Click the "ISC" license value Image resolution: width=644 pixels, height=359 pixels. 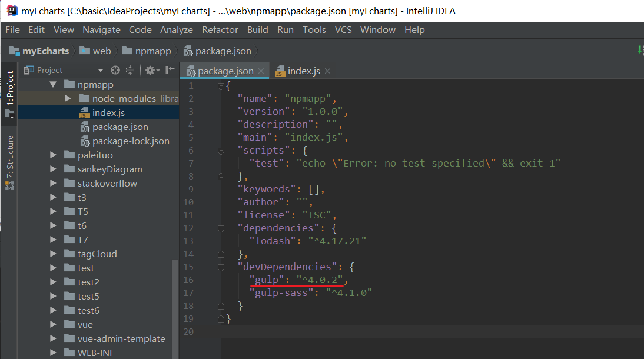(317, 215)
